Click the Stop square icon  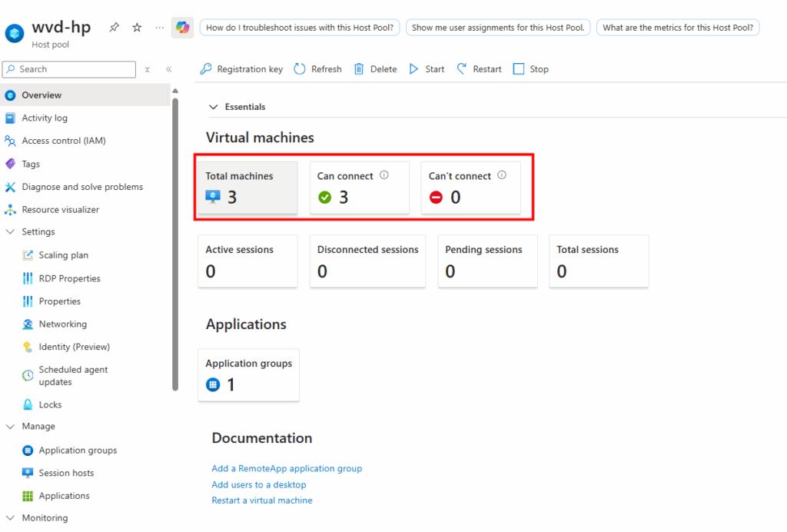(519, 69)
